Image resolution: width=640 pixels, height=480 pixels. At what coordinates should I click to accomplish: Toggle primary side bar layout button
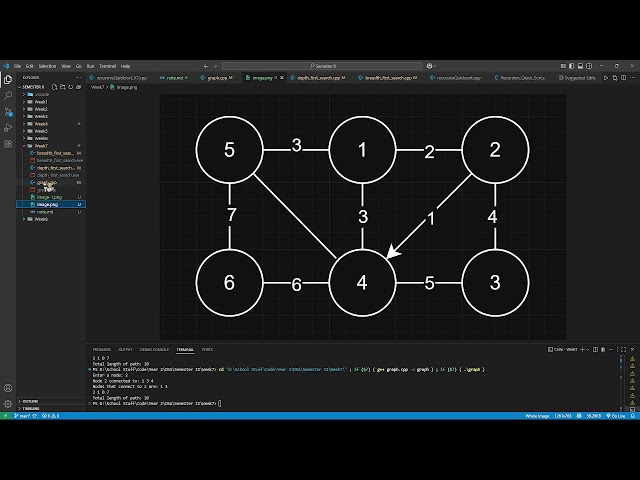(x=571, y=66)
